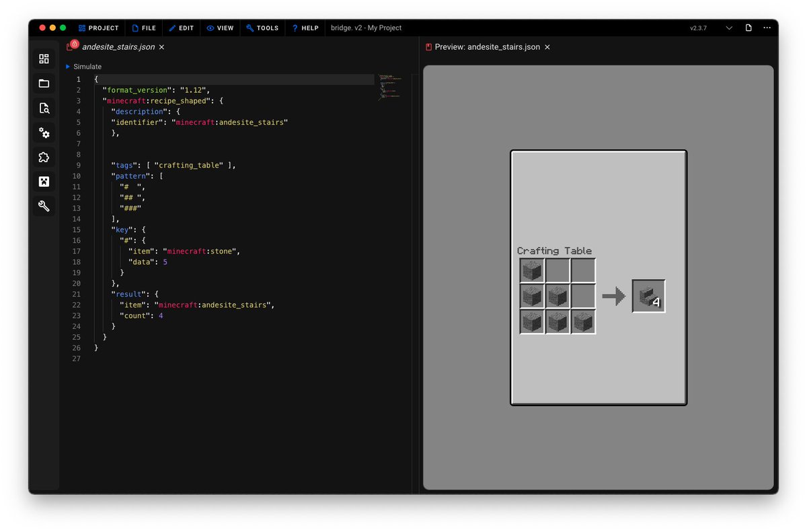The image size is (807, 532).
Task: Click the creeper face sidebar icon
Action: (x=44, y=182)
